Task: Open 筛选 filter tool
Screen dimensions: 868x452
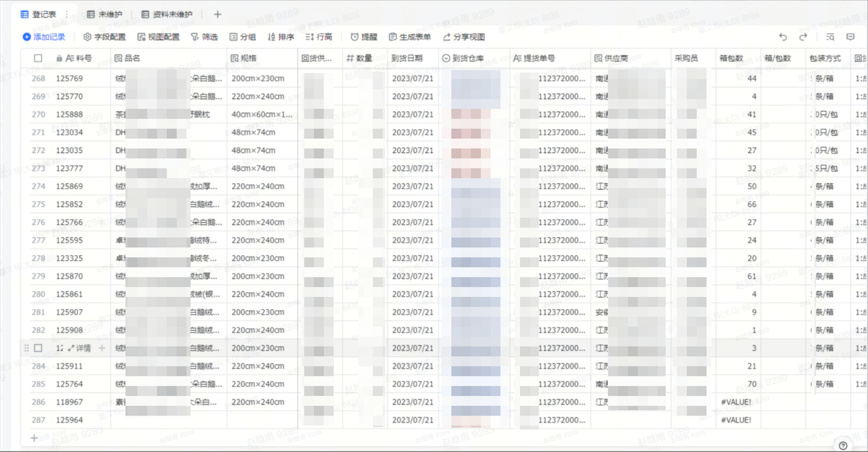Action: (x=204, y=37)
